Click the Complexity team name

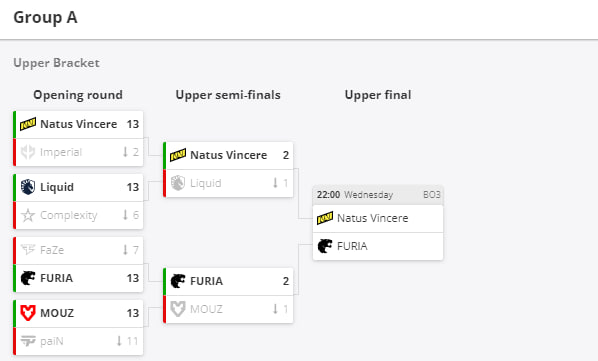pyautogui.click(x=69, y=215)
